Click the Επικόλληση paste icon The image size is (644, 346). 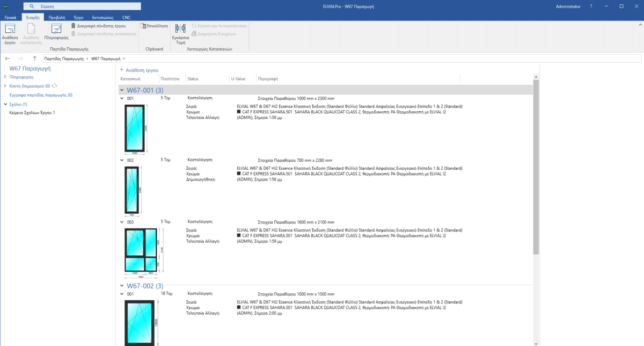tap(143, 25)
